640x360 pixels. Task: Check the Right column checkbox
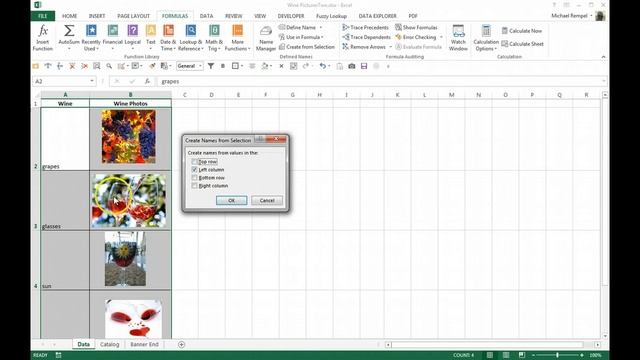click(194, 186)
